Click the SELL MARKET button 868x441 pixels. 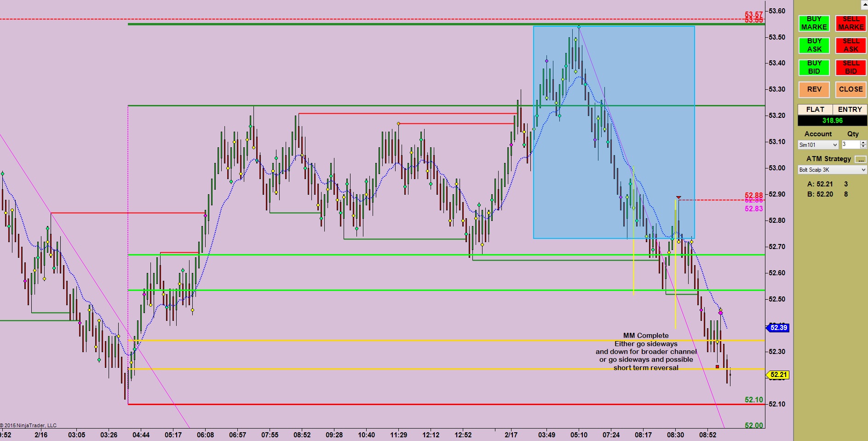851,23
